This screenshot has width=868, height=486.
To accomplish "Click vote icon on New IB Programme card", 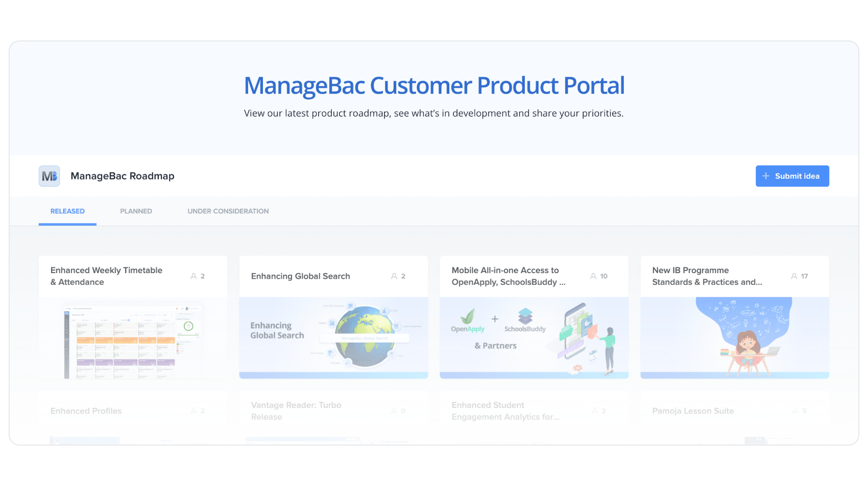I will (x=794, y=276).
